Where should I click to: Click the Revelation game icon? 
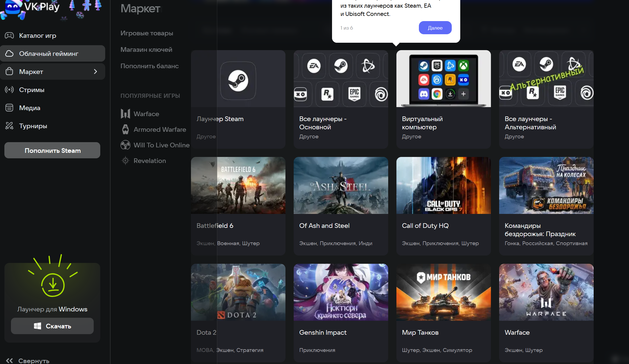coord(125,161)
